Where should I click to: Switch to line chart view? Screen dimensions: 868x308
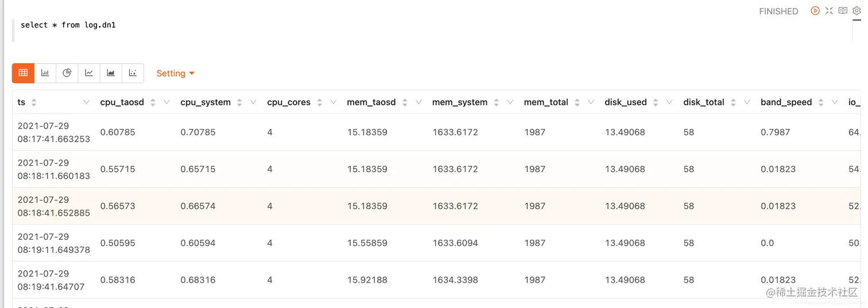tap(89, 73)
